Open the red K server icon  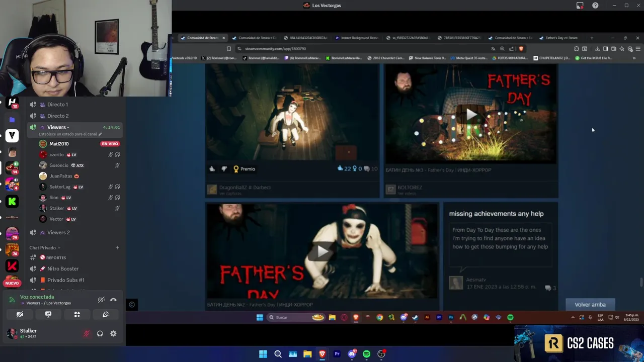(12, 265)
